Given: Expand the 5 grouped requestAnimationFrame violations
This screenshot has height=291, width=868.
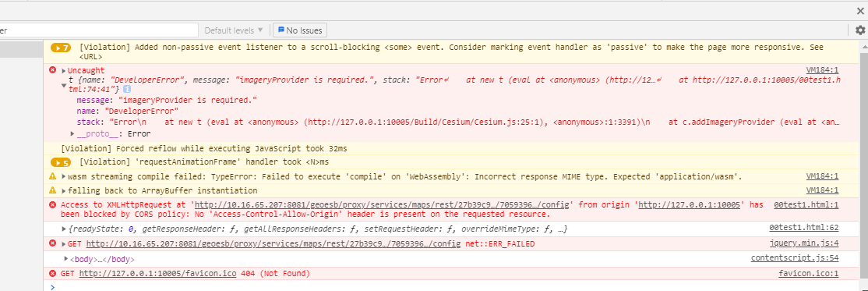Looking at the screenshot, I should pyautogui.click(x=61, y=162).
